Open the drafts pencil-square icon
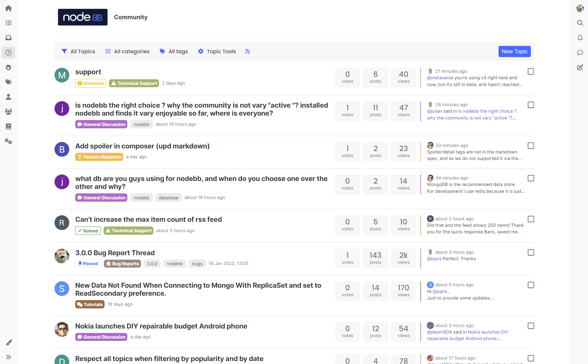The height and width of the screenshot is (364, 588). coord(580,67)
